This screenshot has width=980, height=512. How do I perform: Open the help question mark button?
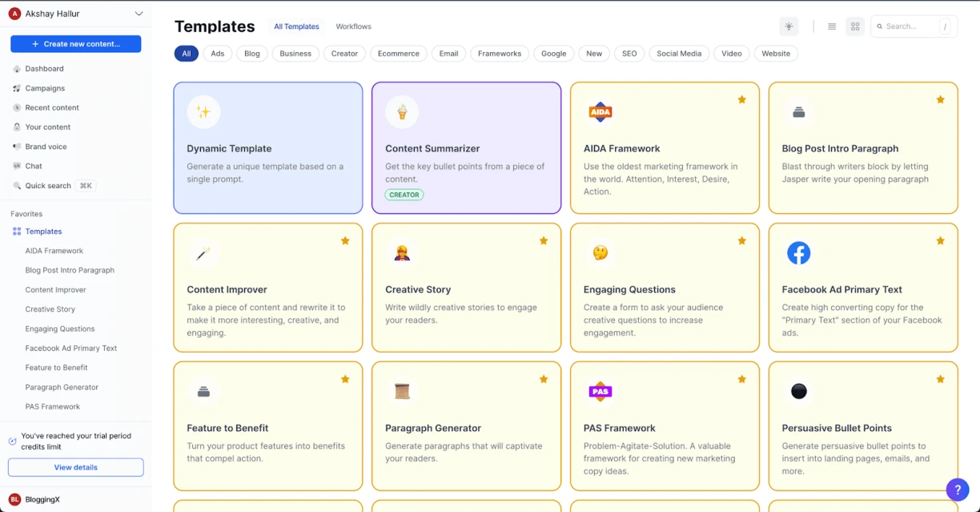point(957,490)
